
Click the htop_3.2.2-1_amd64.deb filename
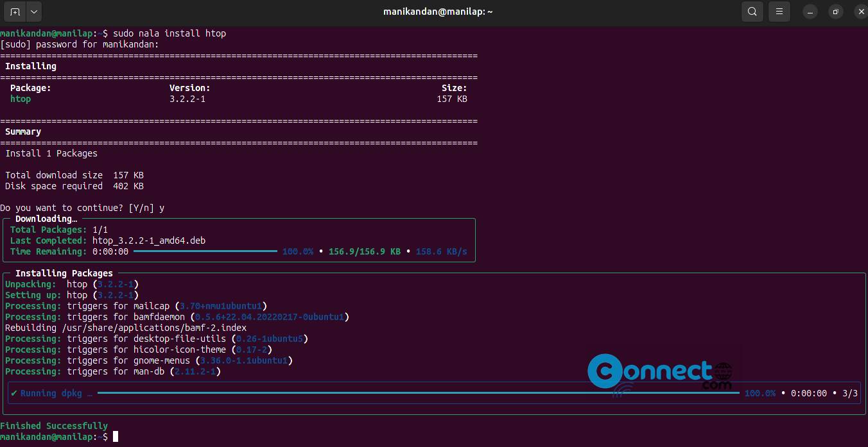[149, 240]
